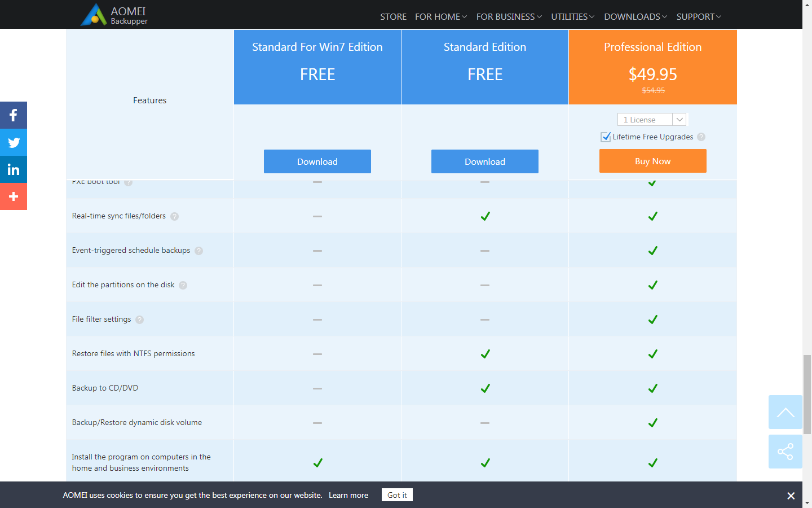
Task: Expand the SUPPORT menu
Action: (x=699, y=17)
